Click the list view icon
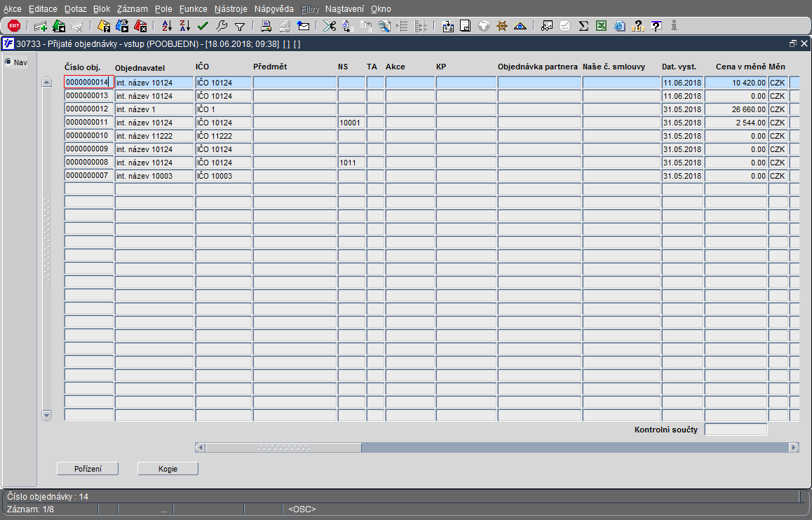Viewport: 812px width, 520px height. click(402, 26)
